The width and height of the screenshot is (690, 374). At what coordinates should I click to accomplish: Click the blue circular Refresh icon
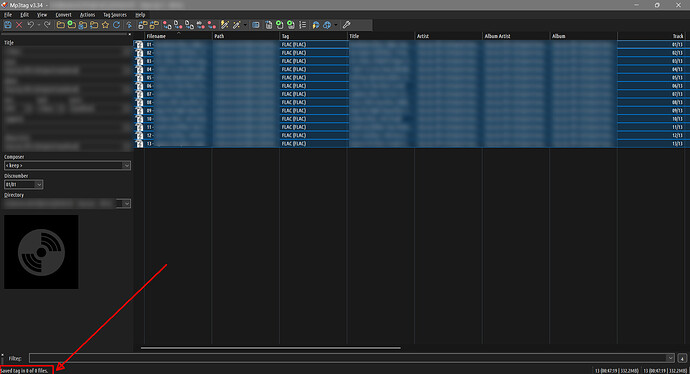click(116, 25)
